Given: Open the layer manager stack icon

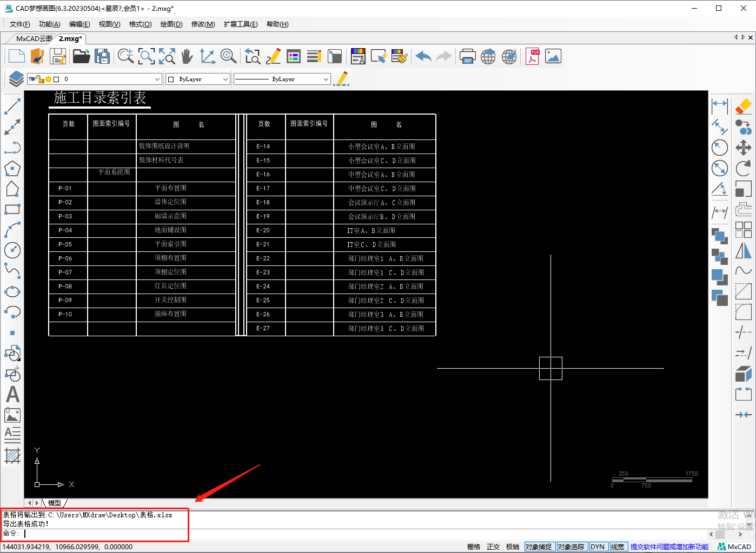Looking at the screenshot, I should click(x=16, y=79).
